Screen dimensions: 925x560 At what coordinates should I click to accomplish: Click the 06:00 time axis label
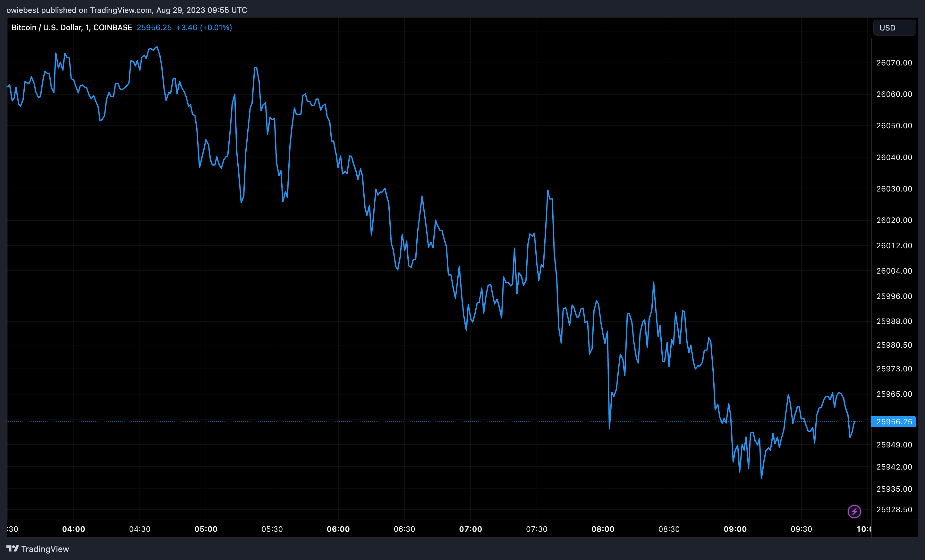338,529
